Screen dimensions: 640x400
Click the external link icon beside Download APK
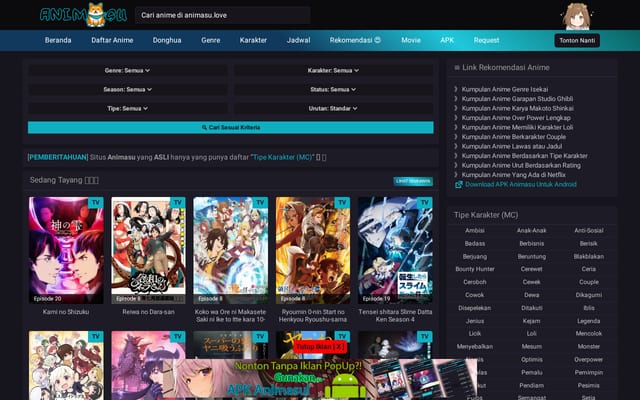tap(458, 184)
